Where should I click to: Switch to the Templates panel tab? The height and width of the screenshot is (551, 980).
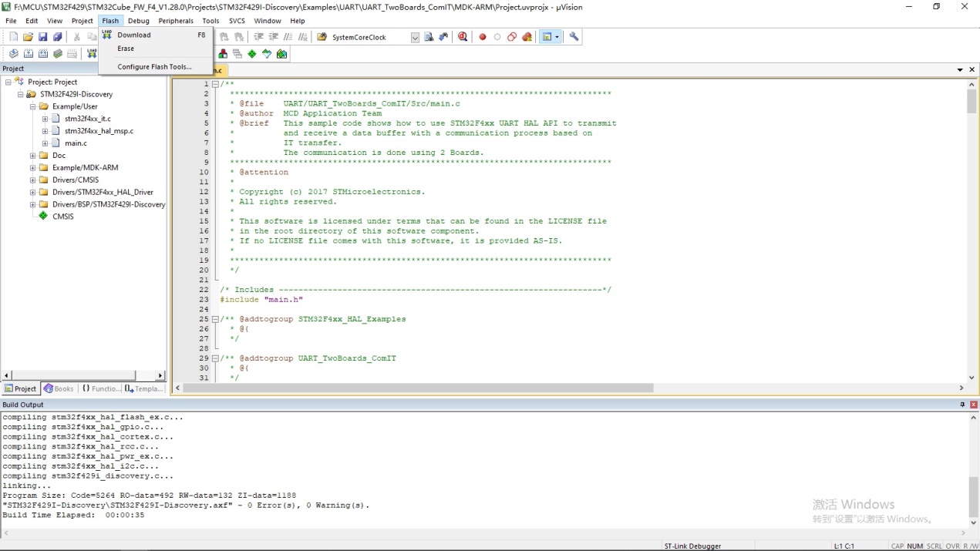tap(143, 388)
